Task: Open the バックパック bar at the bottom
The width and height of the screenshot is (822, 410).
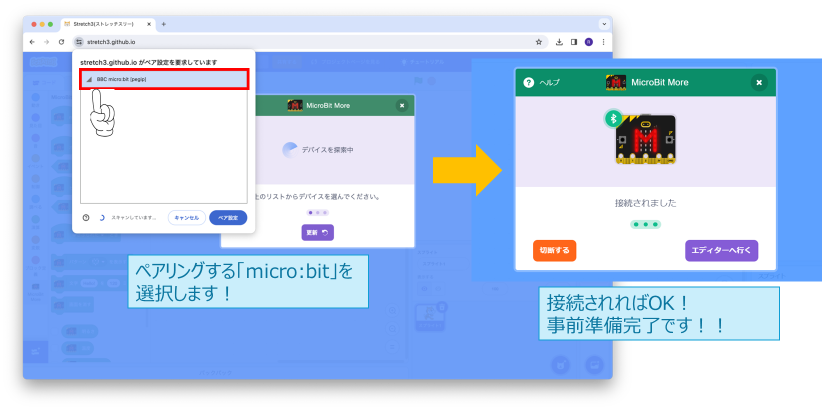Action: click(215, 373)
